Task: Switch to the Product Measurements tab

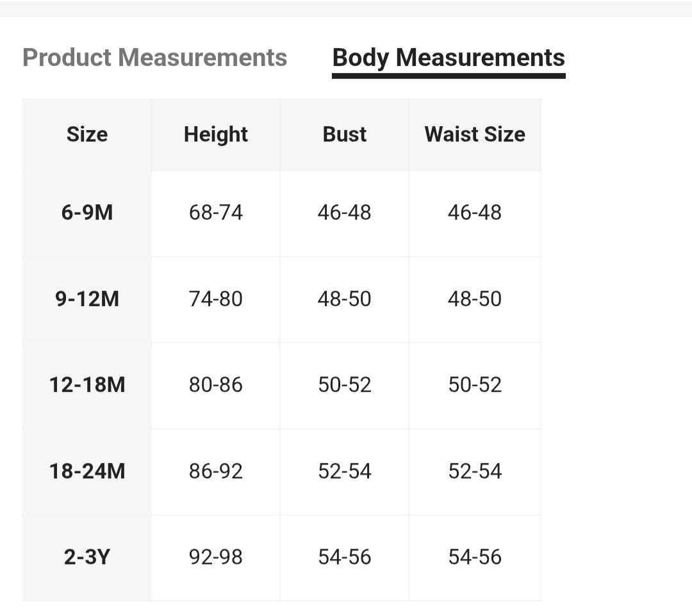Action: [154, 58]
